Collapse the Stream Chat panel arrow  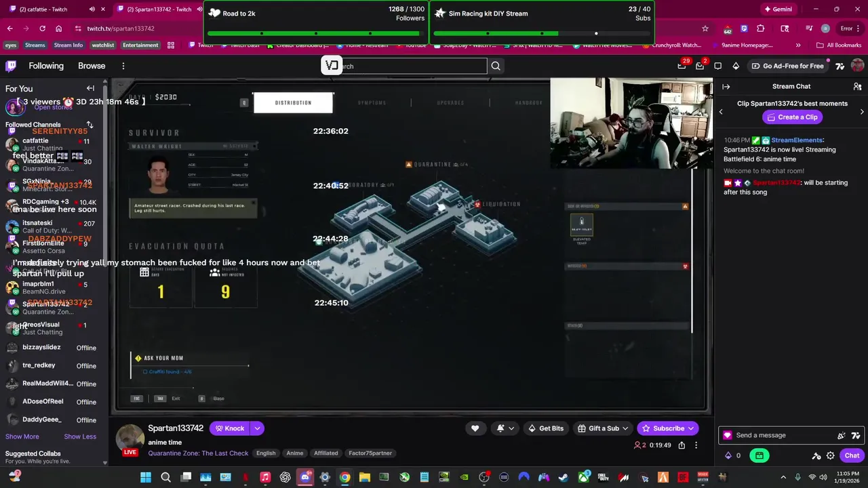pos(726,87)
